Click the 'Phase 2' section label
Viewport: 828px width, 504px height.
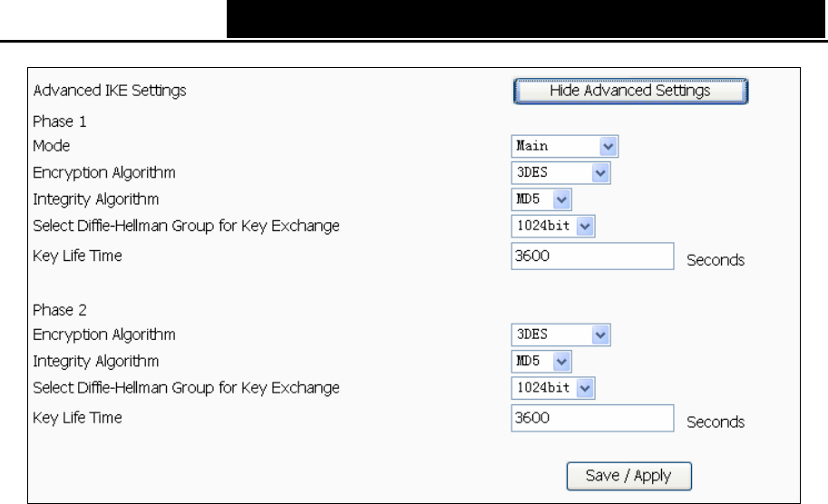point(59,310)
